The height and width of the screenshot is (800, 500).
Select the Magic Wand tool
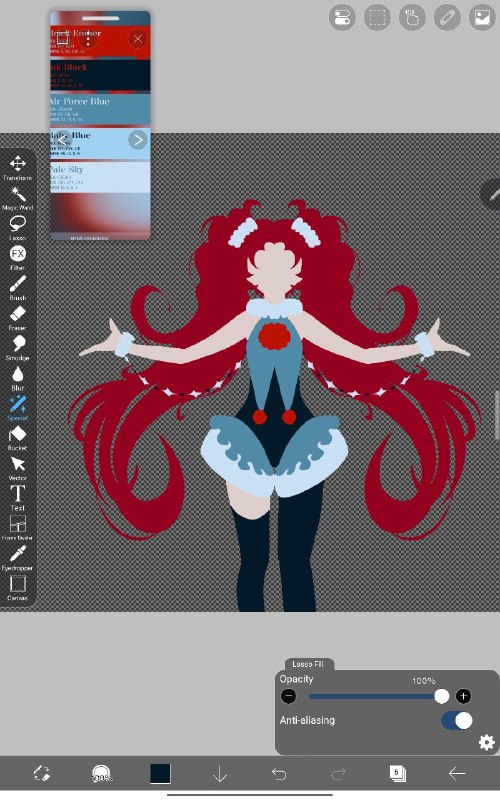tap(17, 198)
